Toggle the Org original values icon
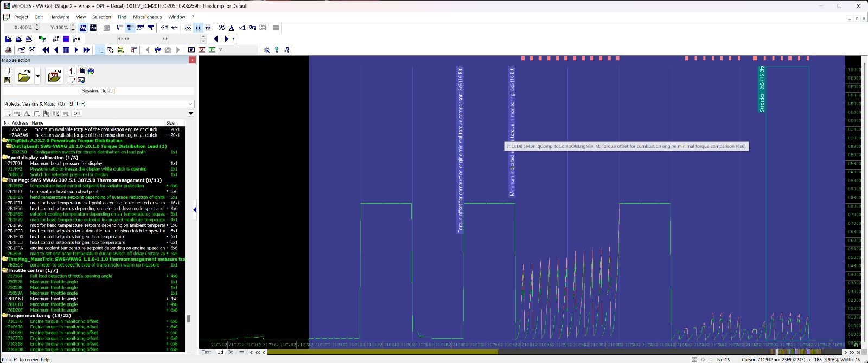Viewport: 868px width, 363px height. (252, 28)
